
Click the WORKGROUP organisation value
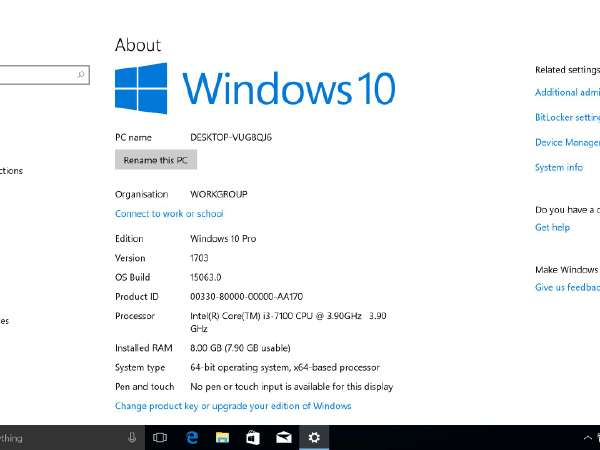pyautogui.click(x=218, y=194)
